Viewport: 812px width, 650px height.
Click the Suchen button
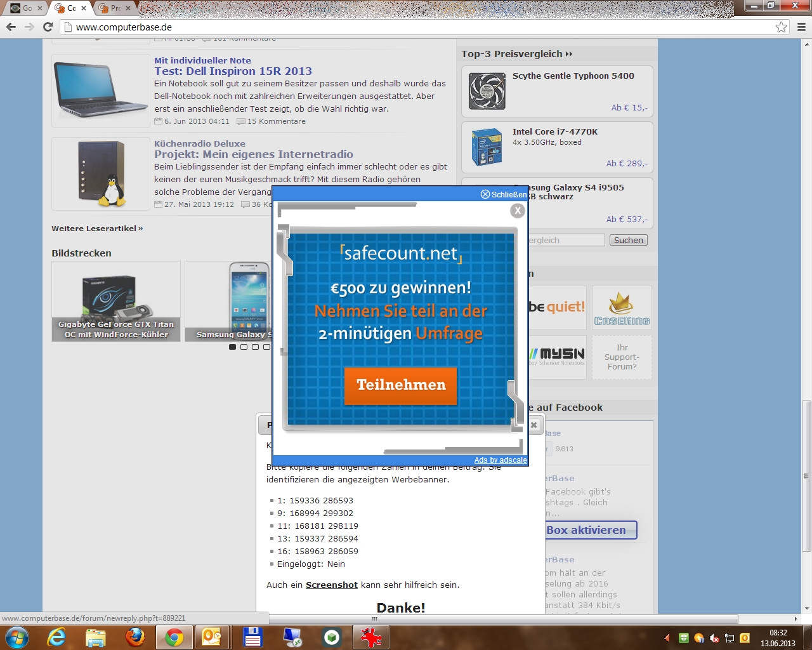(629, 240)
